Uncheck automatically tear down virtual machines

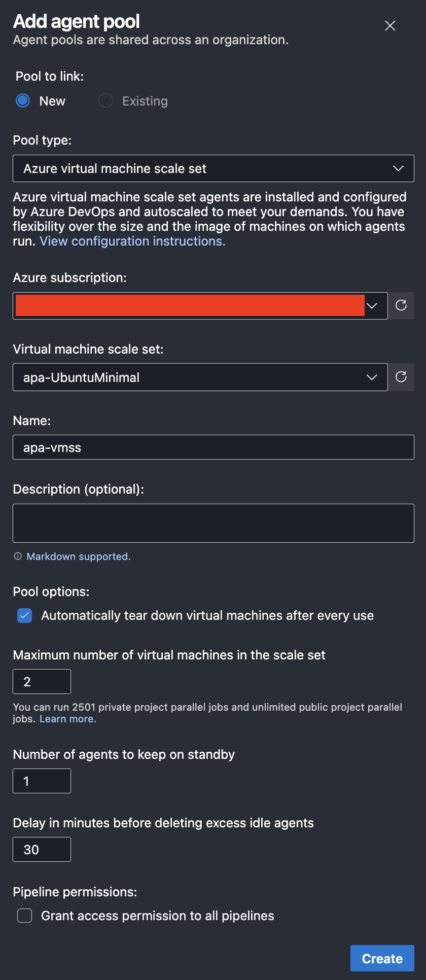click(24, 616)
